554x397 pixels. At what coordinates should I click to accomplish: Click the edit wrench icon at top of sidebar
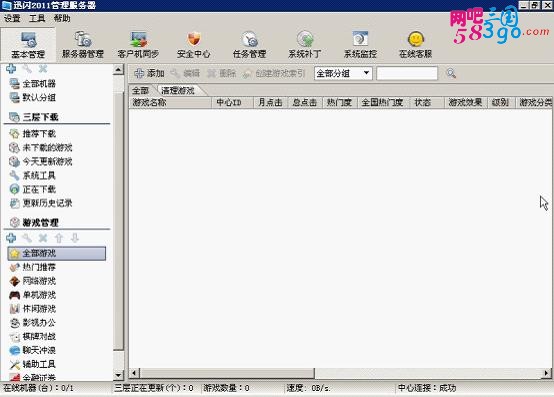coord(27,69)
